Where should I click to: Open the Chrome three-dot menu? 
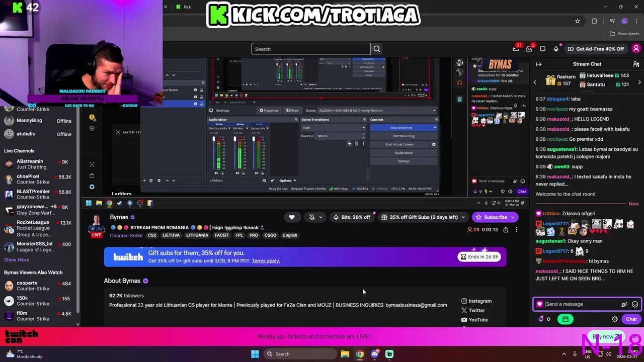(x=636, y=21)
